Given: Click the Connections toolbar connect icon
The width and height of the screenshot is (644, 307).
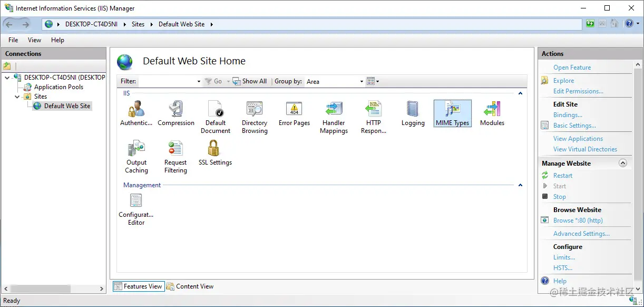Looking at the screenshot, I should pyautogui.click(x=7, y=66).
